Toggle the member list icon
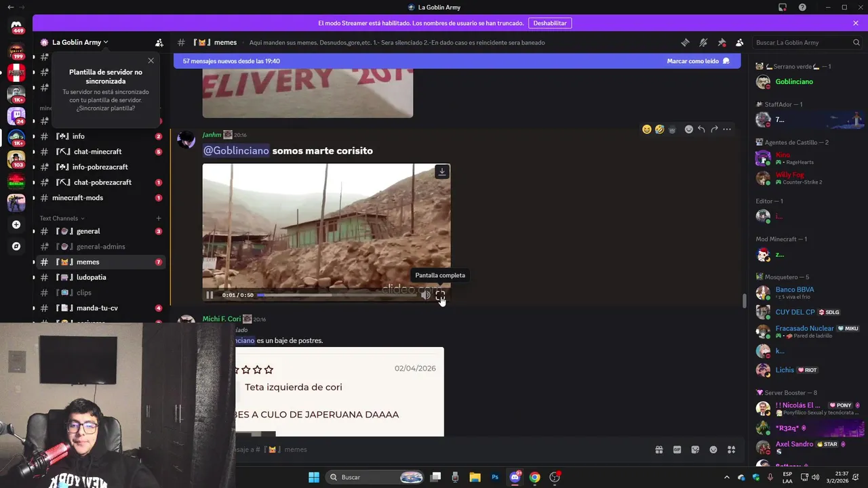This screenshot has height=488, width=868. tap(740, 42)
